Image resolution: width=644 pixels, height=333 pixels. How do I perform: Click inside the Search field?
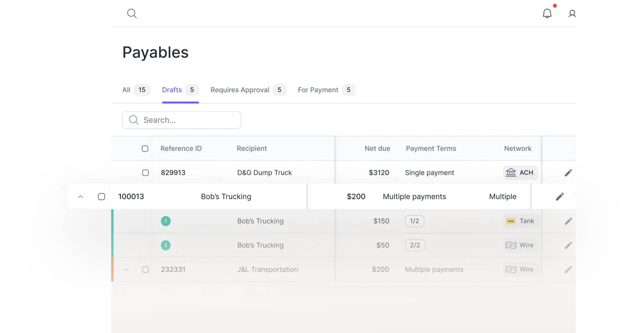click(x=182, y=120)
